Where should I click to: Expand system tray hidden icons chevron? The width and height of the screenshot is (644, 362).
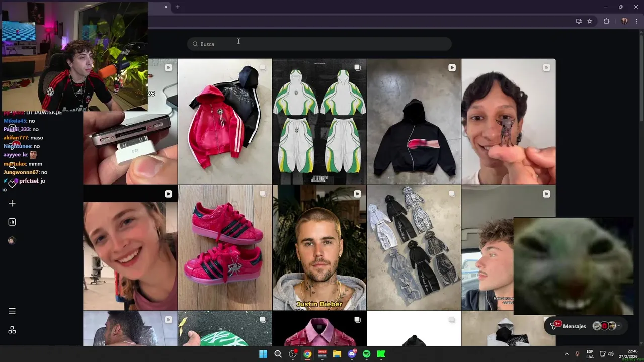(566, 354)
